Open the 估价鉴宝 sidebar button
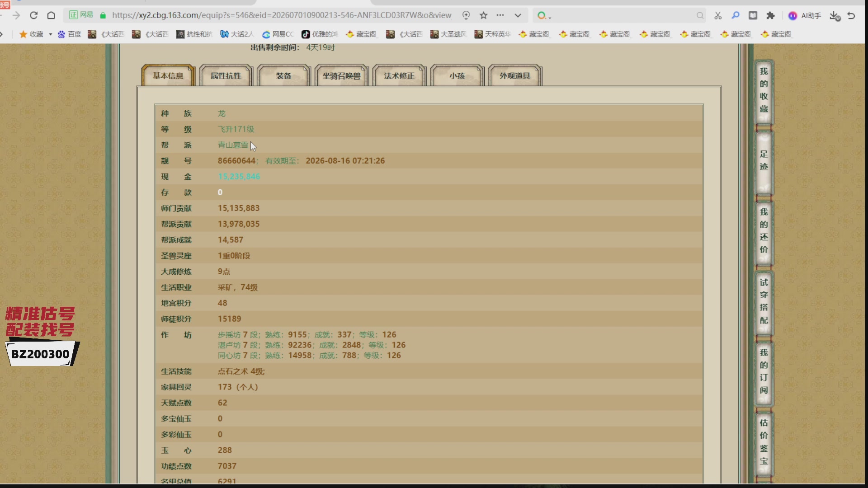868x488 pixels. (764, 442)
